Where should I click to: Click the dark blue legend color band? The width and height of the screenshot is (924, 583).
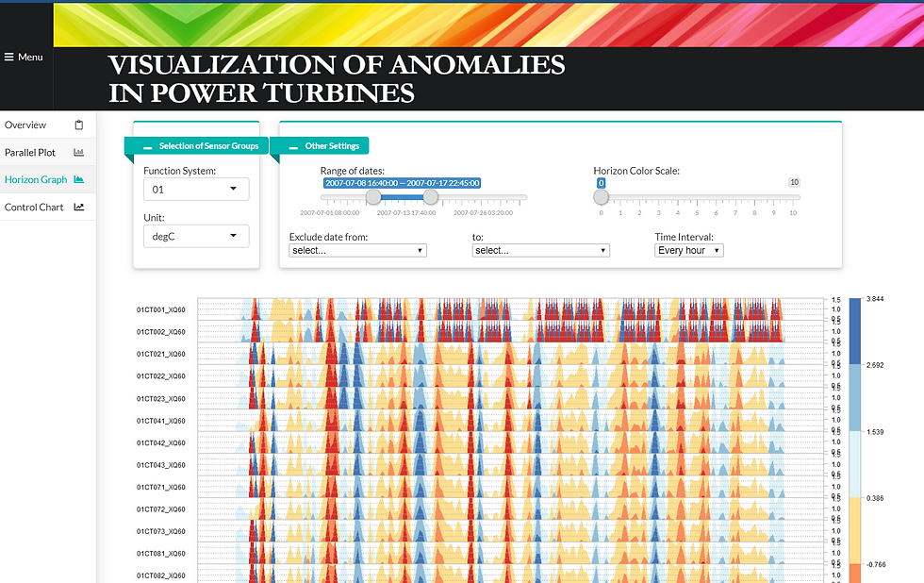click(x=855, y=331)
